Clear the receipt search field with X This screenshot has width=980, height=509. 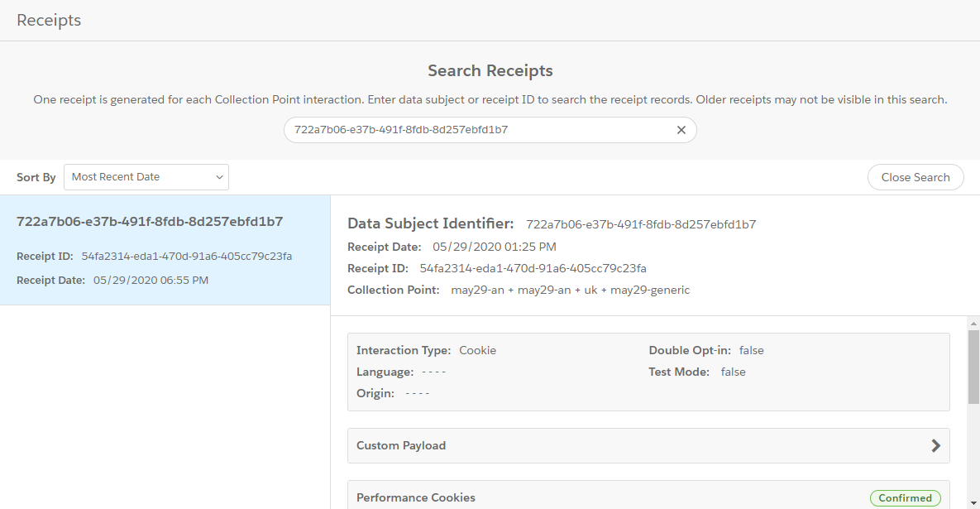pos(681,130)
